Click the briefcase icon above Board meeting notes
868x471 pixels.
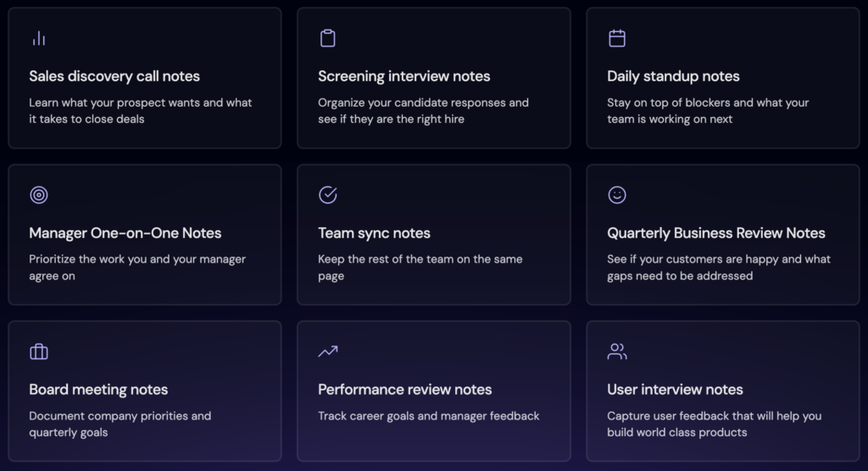point(39,352)
